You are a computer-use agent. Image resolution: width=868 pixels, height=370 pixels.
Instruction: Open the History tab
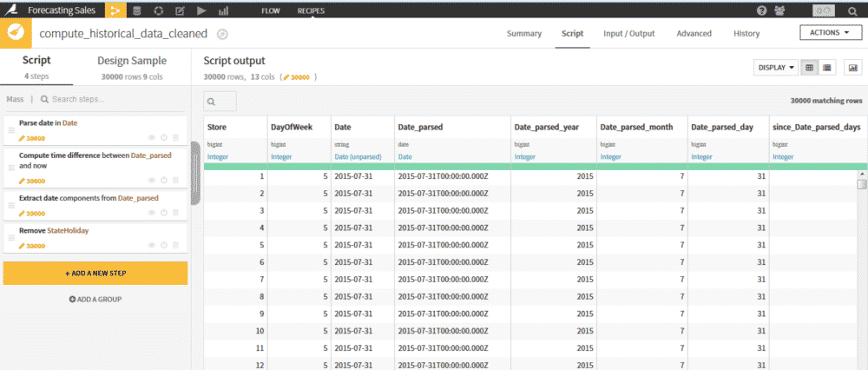pyautogui.click(x=746, y=34)
